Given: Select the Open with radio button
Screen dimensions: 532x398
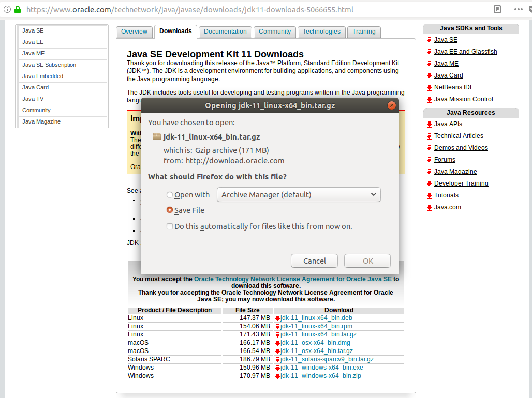Looking at the screenshot, I should [x=170, y=195].
